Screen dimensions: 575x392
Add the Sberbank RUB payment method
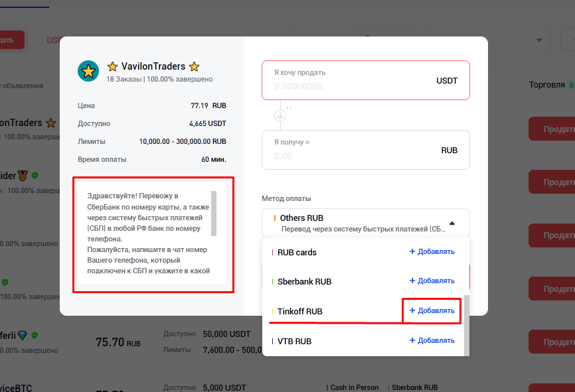pyautogui.click(x=432, y=281)
